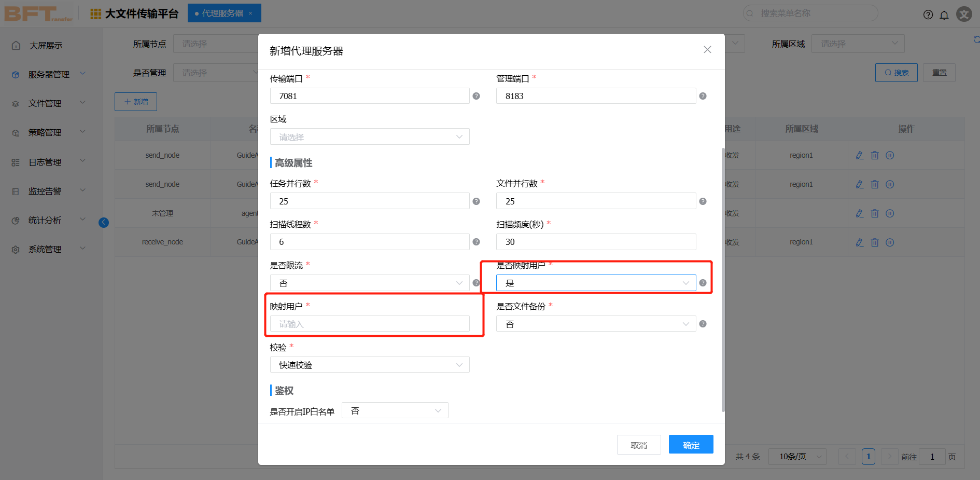Image resolution: width=980 pixels, height=480 pixels.
Task: Click help icon beside 是否映射用户 dropdown
Action: point(703,283)
